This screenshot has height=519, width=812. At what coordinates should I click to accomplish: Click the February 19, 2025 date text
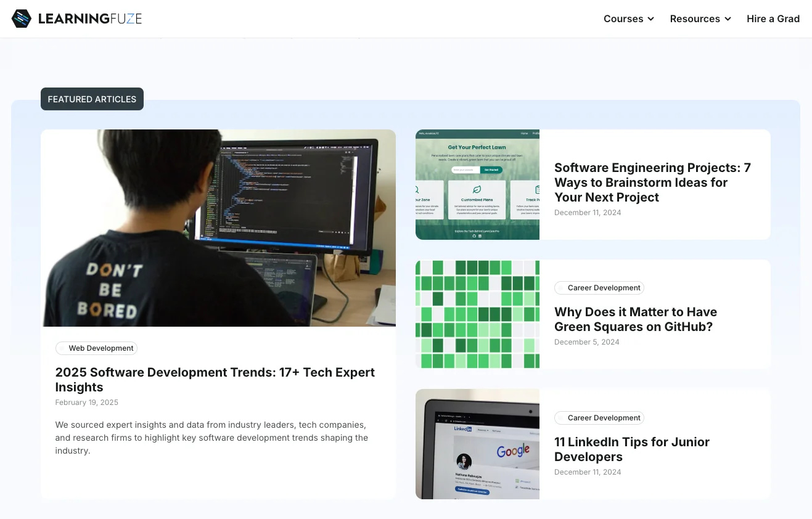(x=86, y=402)
